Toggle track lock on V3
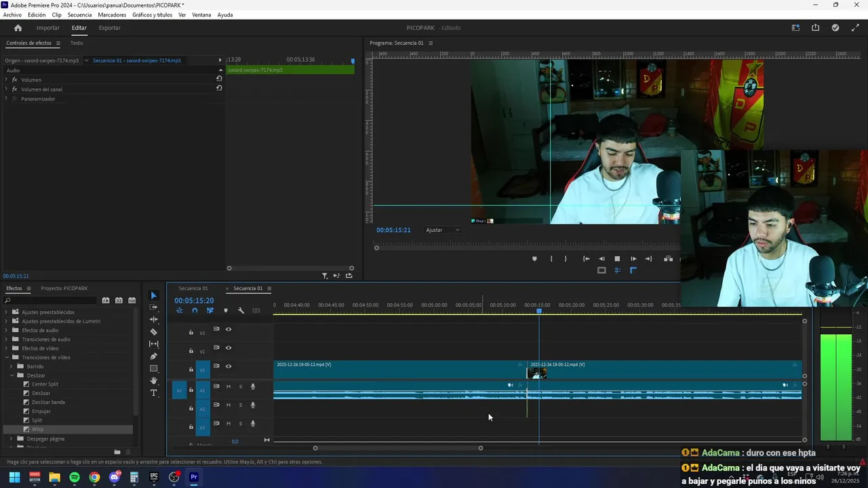Screen dimensions: 868x488 (191, 333)
